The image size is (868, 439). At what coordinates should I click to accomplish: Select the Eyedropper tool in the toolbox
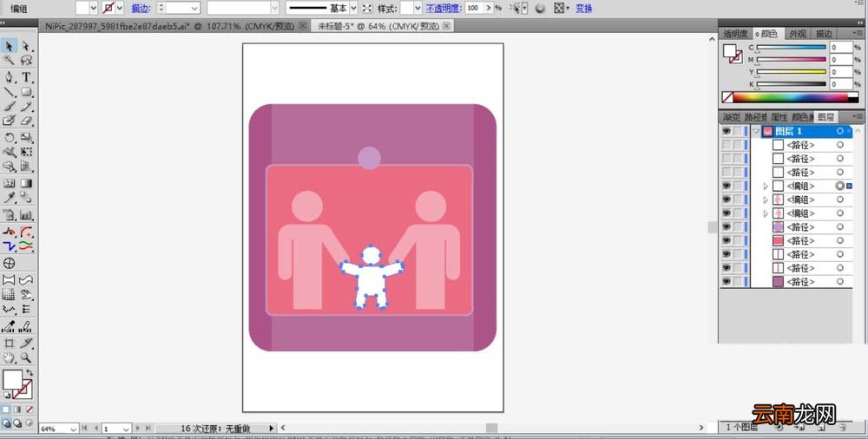pyautogui.click(x=9, y=198)
